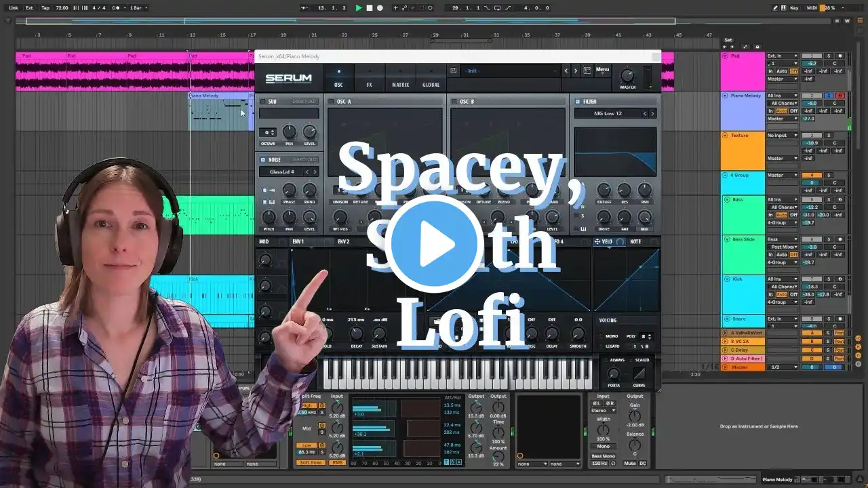Open the Serum Menu button
This screenshot has height=488, width=868.
[x=602, y=69]
